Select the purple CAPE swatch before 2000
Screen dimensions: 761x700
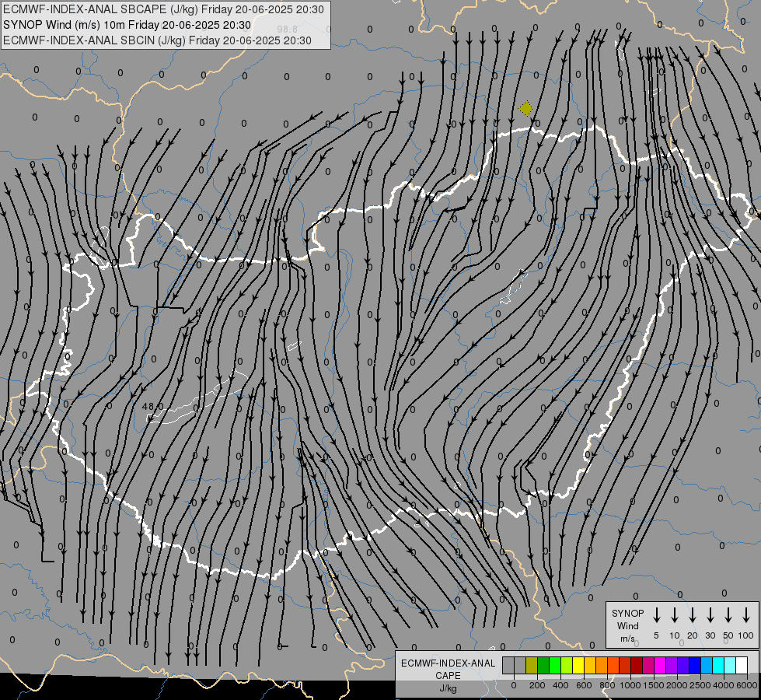pyautogui.click(x=671, y=665)
